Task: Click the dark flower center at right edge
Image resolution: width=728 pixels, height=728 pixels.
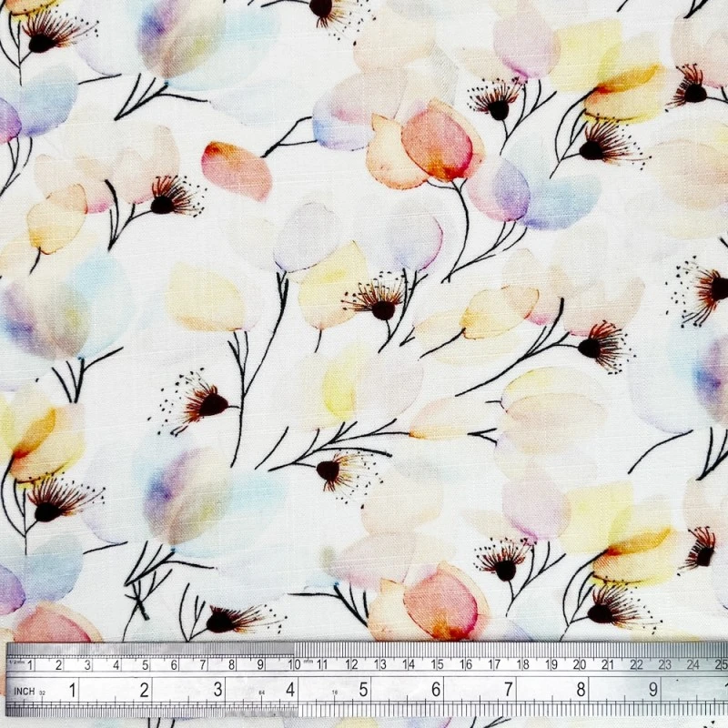Action: click(x=718, y=289)
